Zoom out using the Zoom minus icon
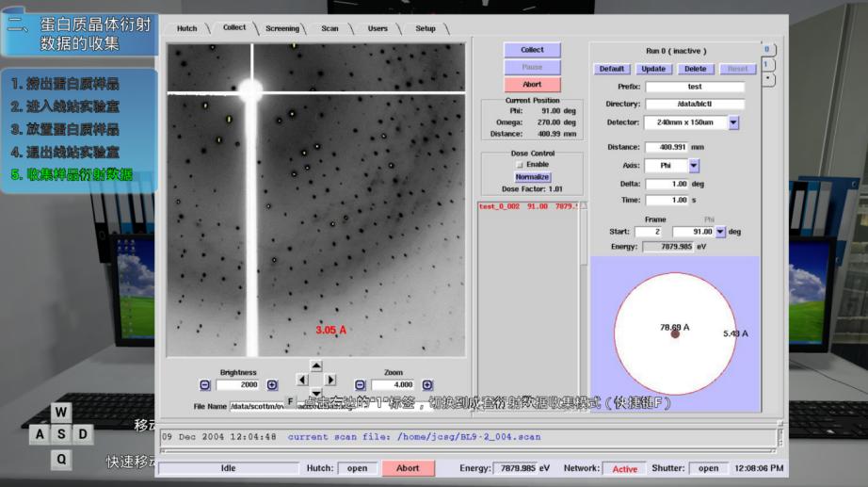This screenshot has width=868, height=487. pyautogui.click(x=360, y=385)
